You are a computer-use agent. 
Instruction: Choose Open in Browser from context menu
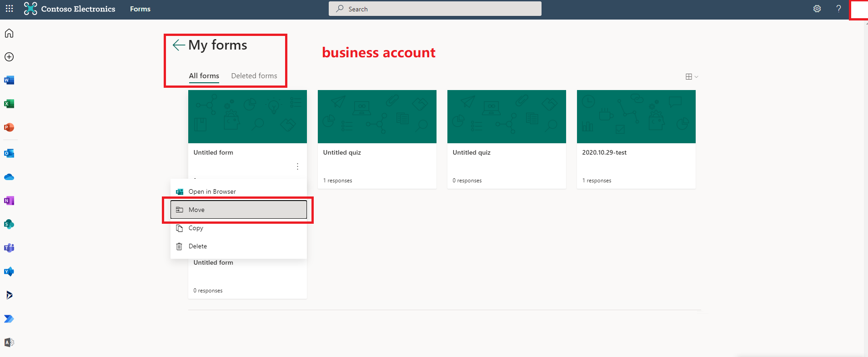coord(239,191)
